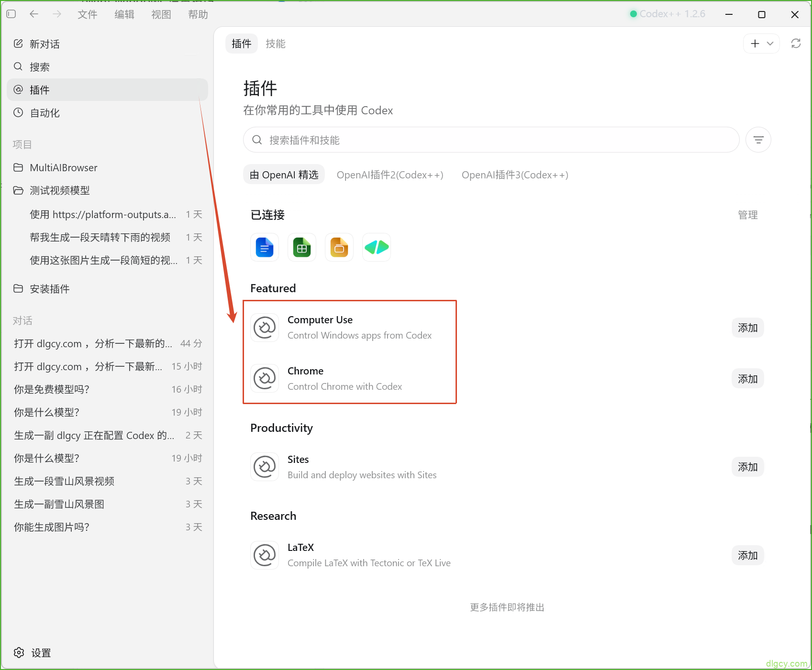Click the green arrows connected plugin icon
812x670 pixels.
tap(377, 247)
